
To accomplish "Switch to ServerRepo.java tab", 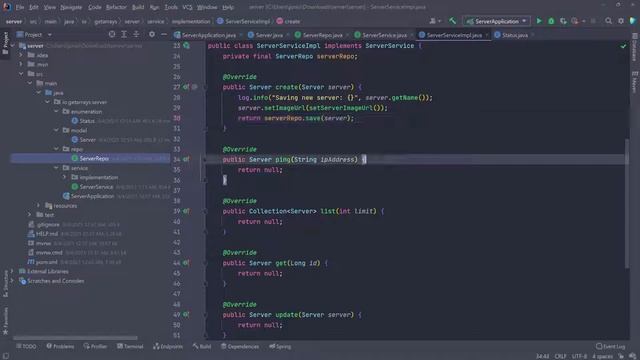I will coord(322,35).
